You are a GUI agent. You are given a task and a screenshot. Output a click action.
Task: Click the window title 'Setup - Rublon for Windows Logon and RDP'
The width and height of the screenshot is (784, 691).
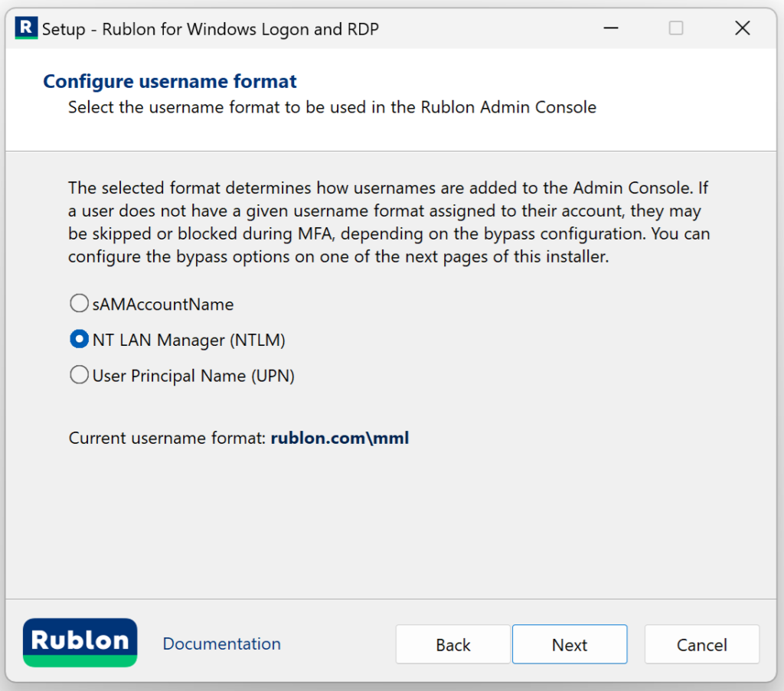coord(211,30)
